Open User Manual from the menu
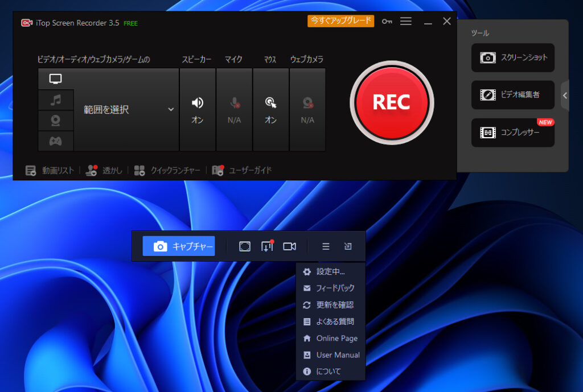 point(331,355)
